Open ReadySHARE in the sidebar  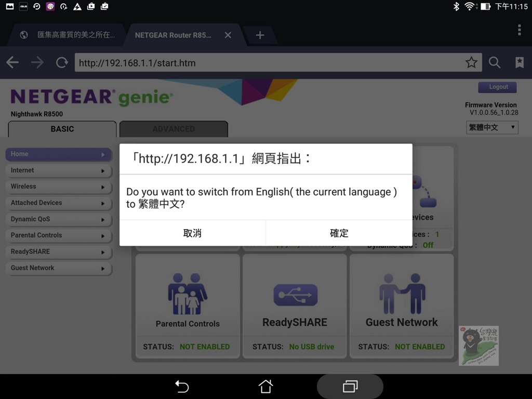pyautogui.click(x=58, y=252)
